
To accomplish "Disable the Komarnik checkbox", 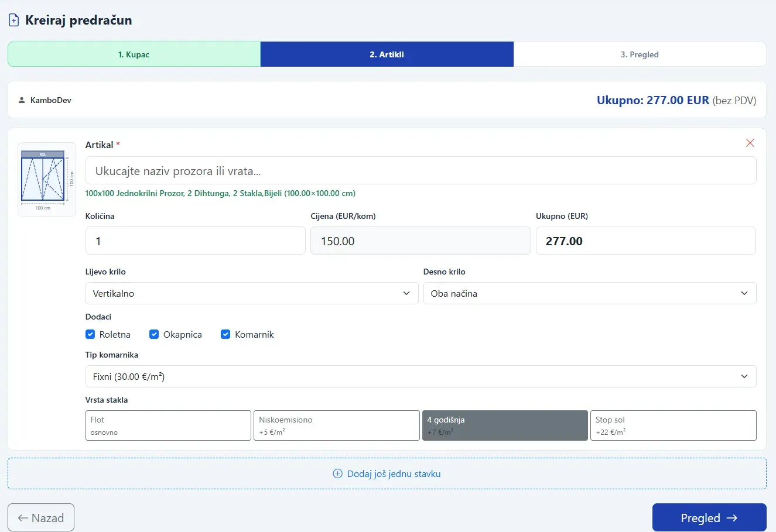I will tap(225, 334).
